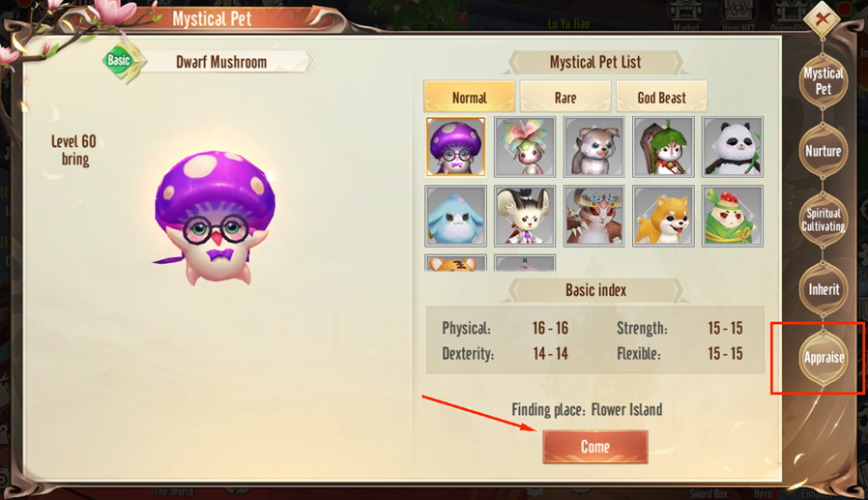Open the God Beast tab
The image size is (868, 500).
click(x=661, y=97)
